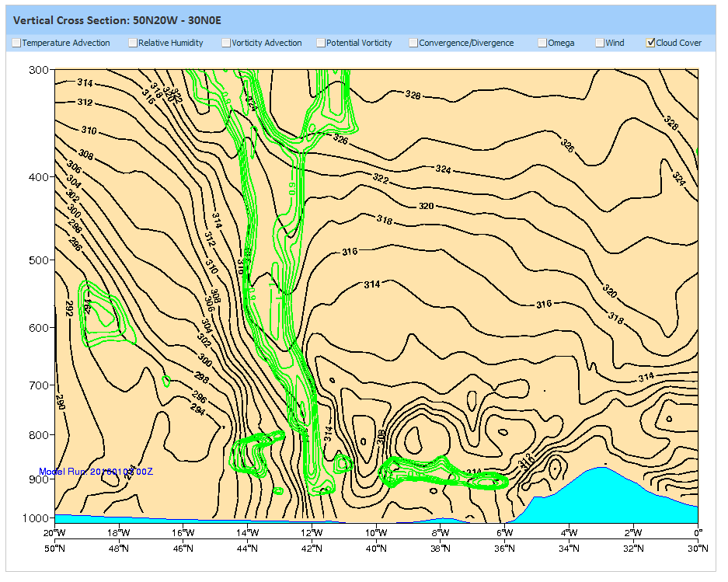The height and width of the screenshot is (582, 728).
Task: Uncheck the Cloud Cover checkbox
Action: [x=651, y=44]
